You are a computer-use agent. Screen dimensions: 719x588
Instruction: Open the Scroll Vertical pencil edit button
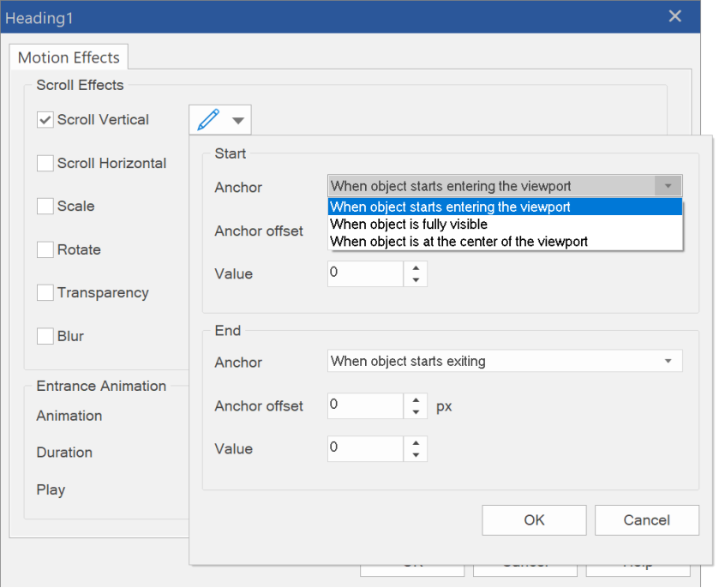pos(219,120)
